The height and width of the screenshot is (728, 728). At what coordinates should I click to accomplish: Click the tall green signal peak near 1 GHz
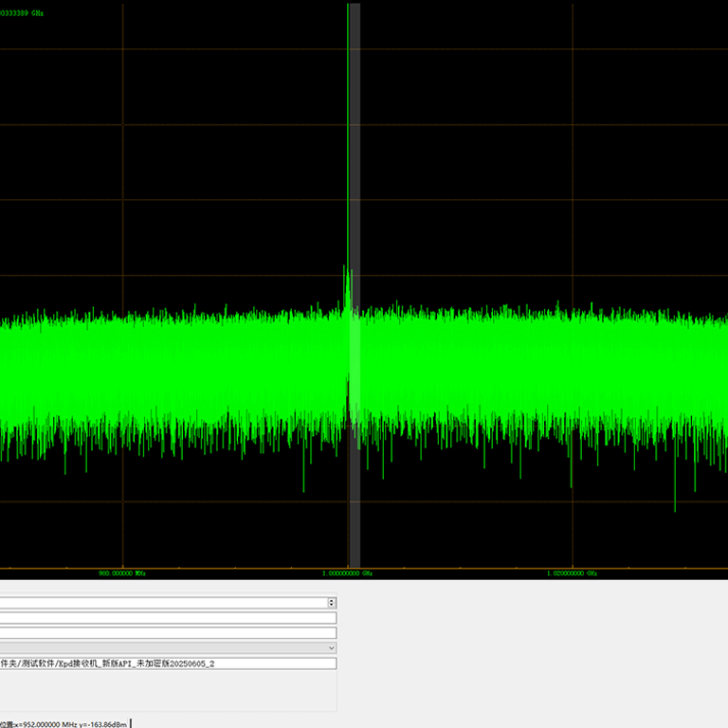(x=348, y=139)
